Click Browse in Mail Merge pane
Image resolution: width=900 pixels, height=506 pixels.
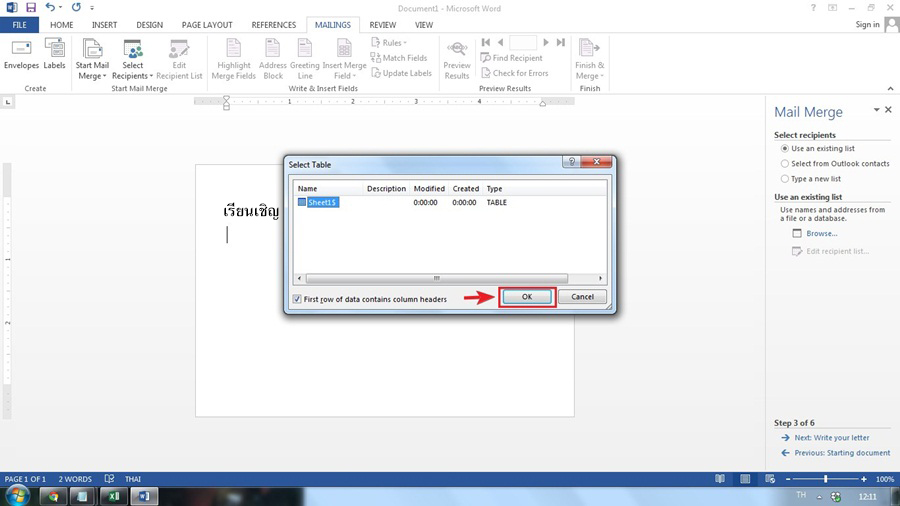point(821,233)
